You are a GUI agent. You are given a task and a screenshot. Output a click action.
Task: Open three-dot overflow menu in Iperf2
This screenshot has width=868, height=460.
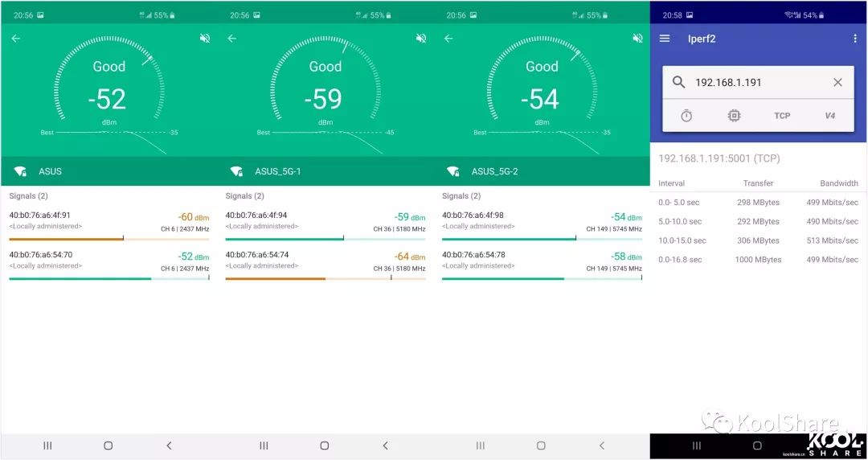pos(856,39)
